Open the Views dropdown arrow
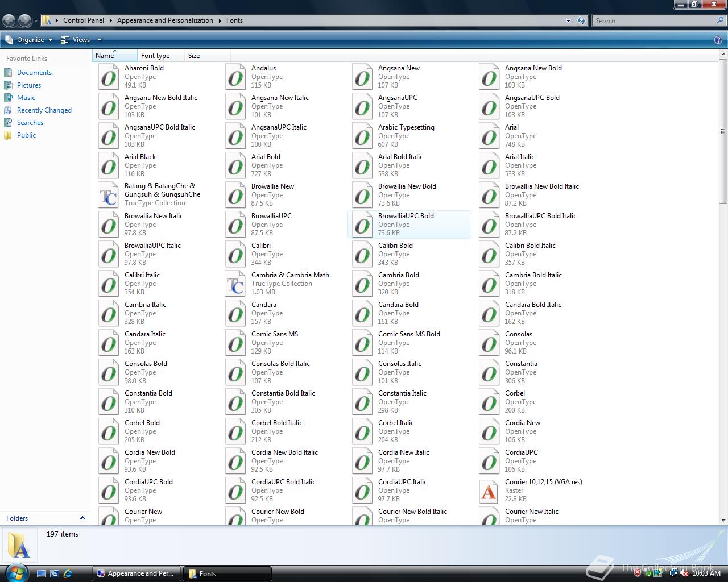Screen dimensions: 728x582 pos(100,40)
